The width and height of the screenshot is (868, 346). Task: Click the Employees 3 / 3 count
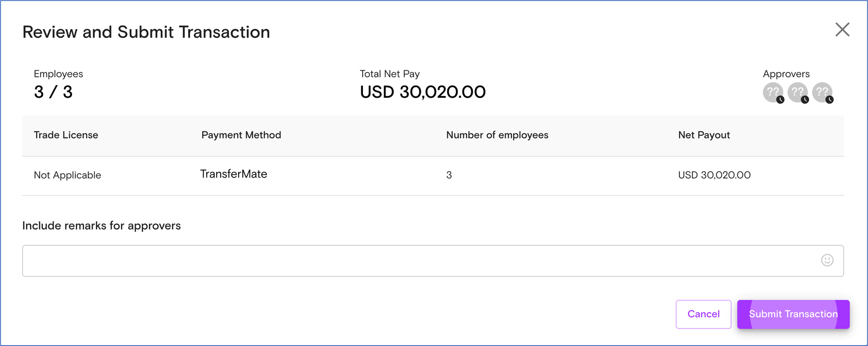(53, 92)
